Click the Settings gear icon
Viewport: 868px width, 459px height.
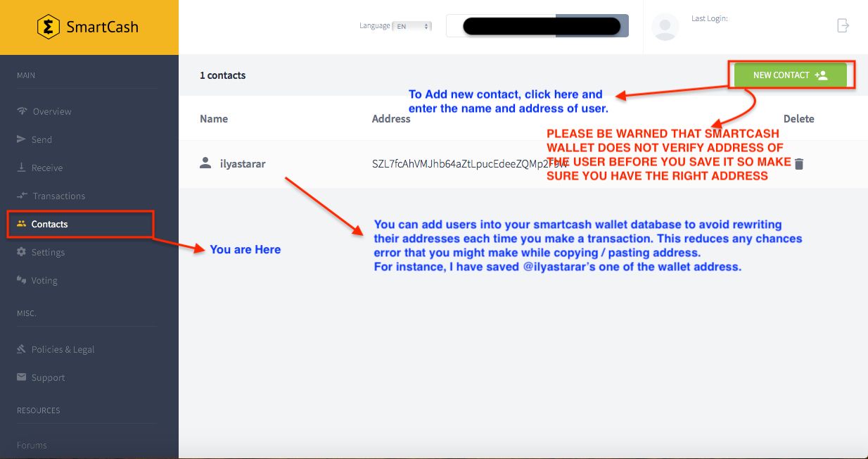[21, 252]
